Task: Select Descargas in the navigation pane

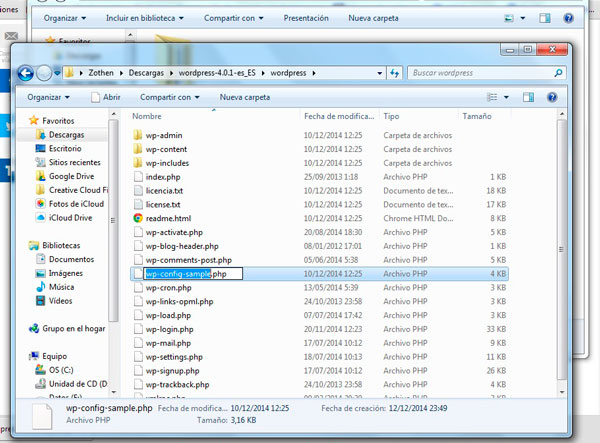Action: coord(60,135)
